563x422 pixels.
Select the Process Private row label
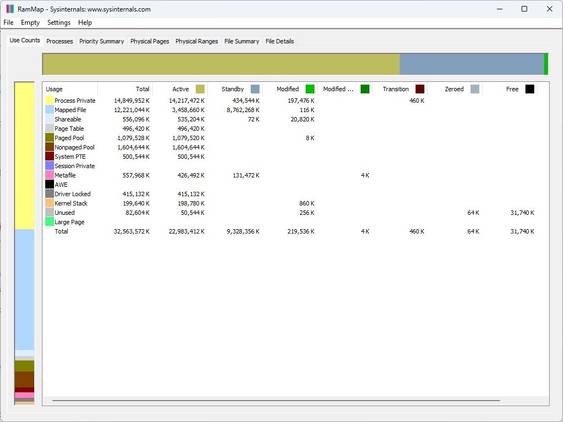(x=75, y=101)
